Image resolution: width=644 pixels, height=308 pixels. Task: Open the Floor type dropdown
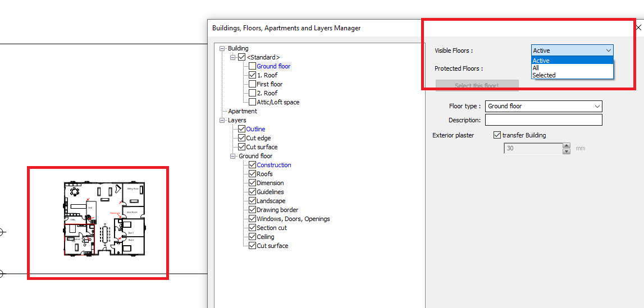[543, 106]
